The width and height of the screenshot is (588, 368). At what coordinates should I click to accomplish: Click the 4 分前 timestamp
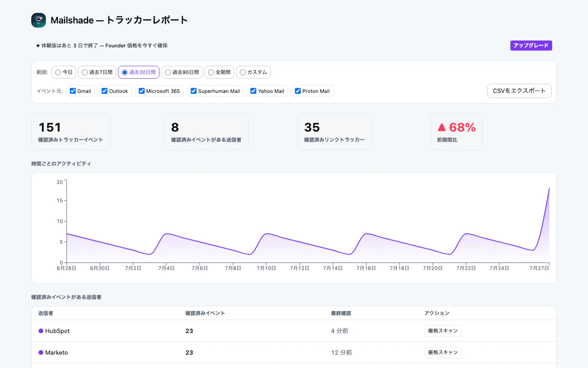click(x=339, y=331)
